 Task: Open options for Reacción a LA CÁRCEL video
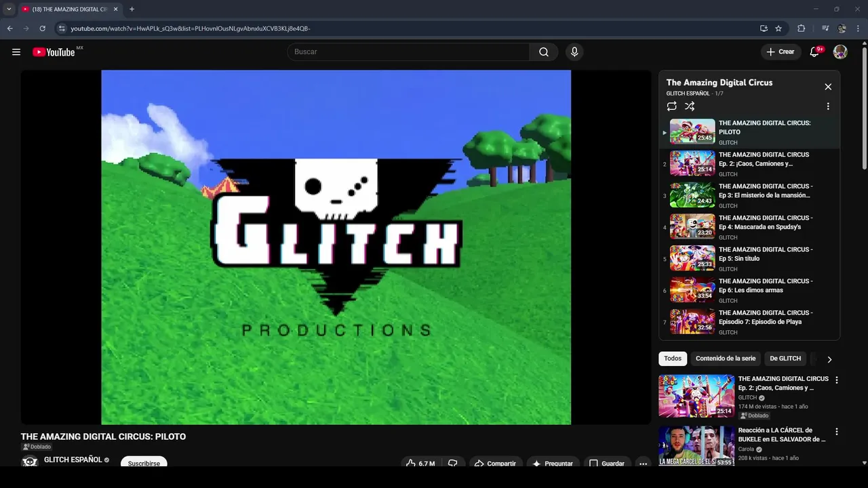pyautogui.click(x=836, y=432)
